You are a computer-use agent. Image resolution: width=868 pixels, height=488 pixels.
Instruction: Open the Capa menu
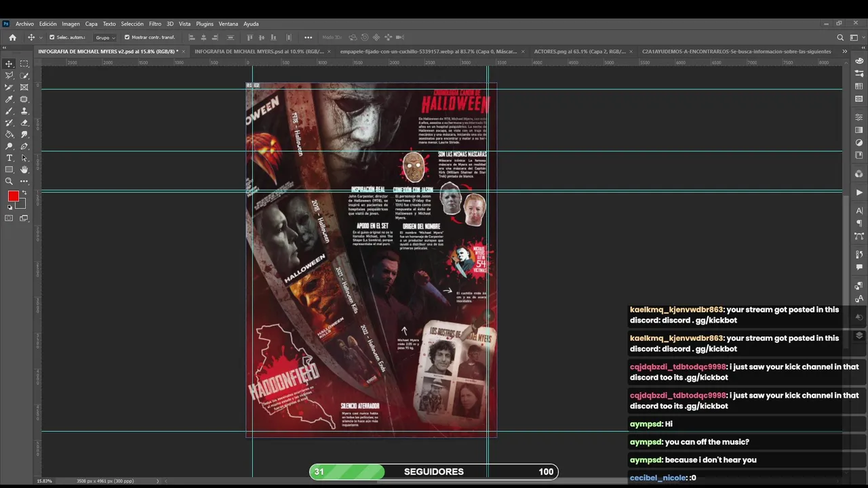coord(91,24)
